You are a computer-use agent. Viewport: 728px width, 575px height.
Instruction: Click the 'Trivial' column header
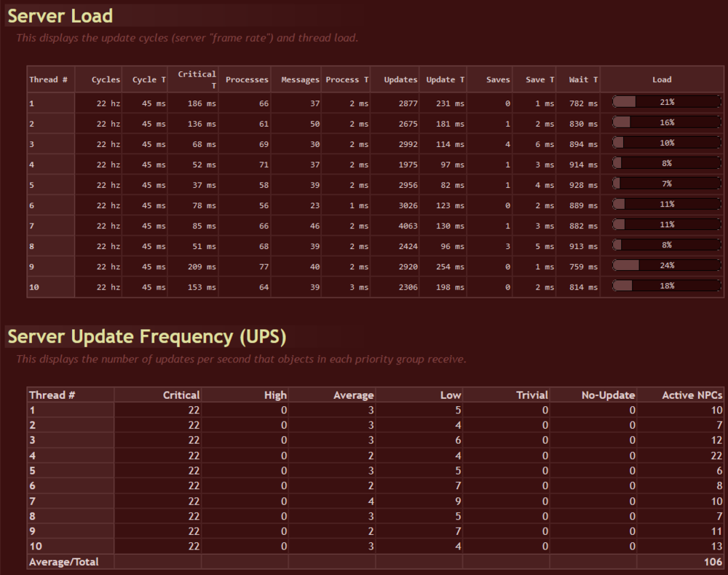532,395
